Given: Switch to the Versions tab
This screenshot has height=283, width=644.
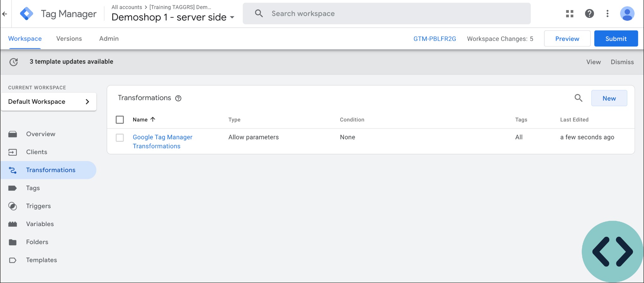Looking at the screenshot, I should point(69,39).
